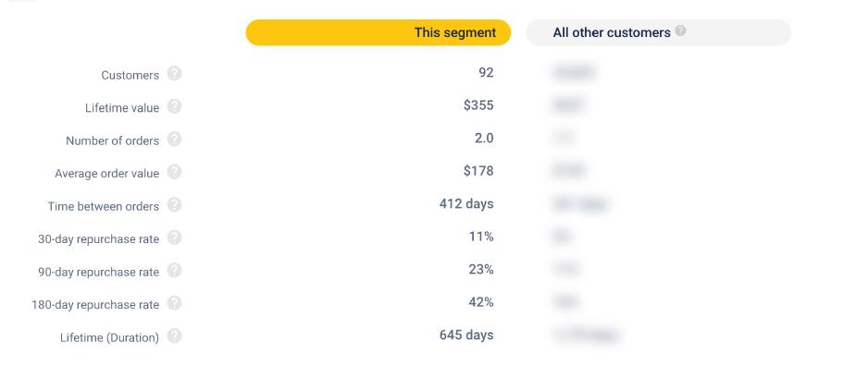The height and width of the screenshot is (378, 868).
Task: Click the 92 customers value
Action: [486, 73]
